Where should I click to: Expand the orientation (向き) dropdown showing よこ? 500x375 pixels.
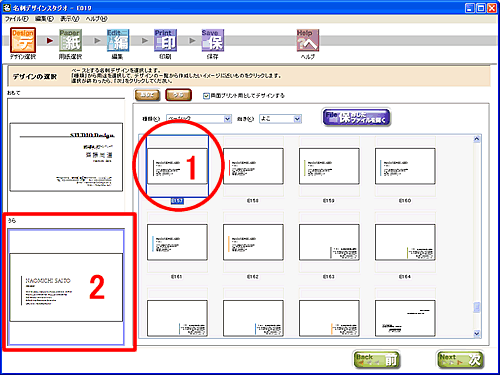pos(297,119)
